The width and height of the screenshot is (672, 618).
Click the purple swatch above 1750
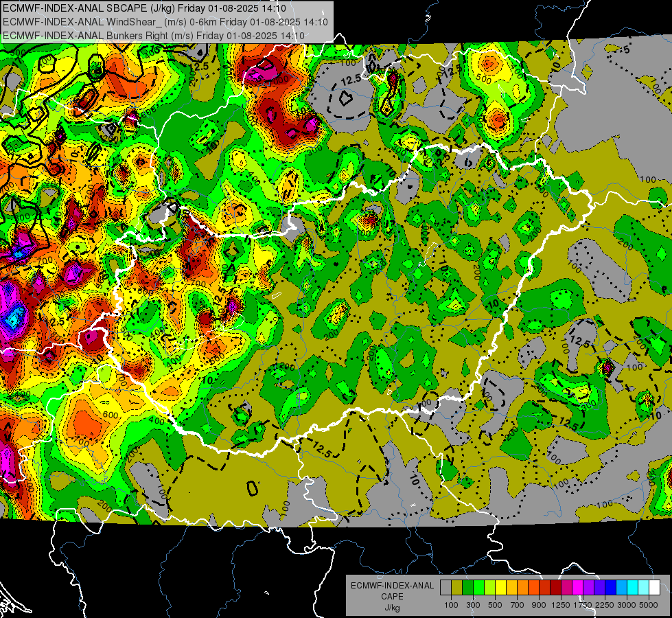[x=589, y=588]
